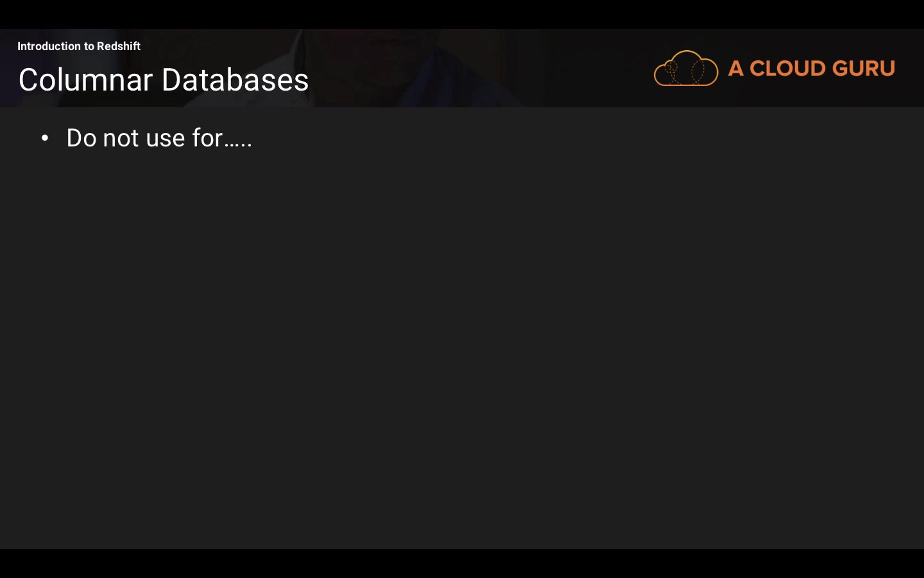Click the bottom black letterbox bar
The width and height of the screenshot is (924, 578).
(x=462, y=564)
